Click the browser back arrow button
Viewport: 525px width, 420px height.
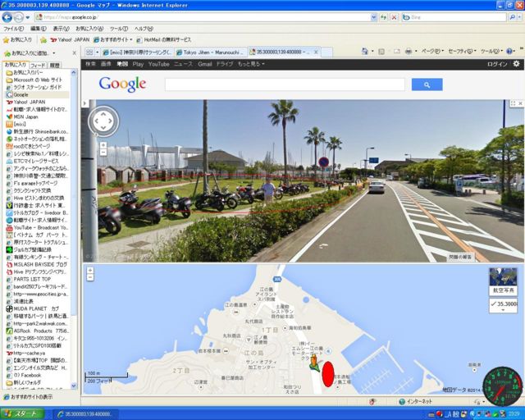(x=9, y=16)
